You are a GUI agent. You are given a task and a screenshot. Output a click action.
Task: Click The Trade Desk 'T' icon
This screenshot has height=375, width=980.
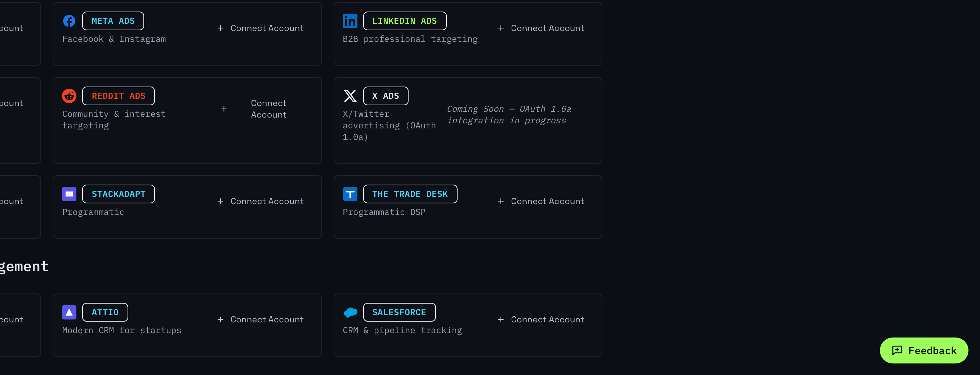[x=350, y=194]
